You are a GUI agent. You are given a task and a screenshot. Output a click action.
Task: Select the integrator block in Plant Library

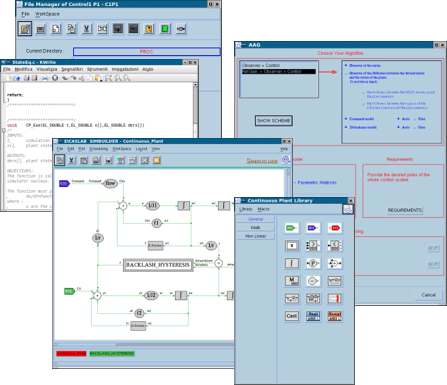click(292, 263)
